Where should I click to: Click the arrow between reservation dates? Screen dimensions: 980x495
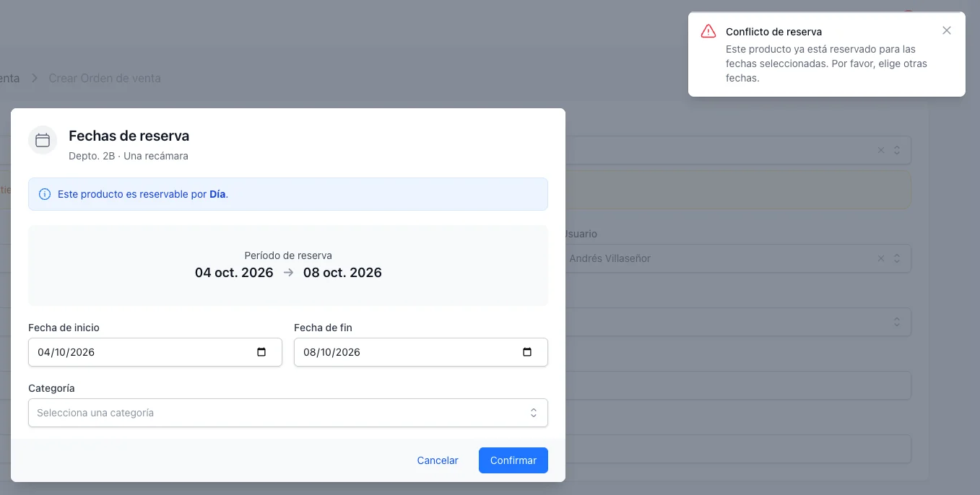(x=288, y=273)
